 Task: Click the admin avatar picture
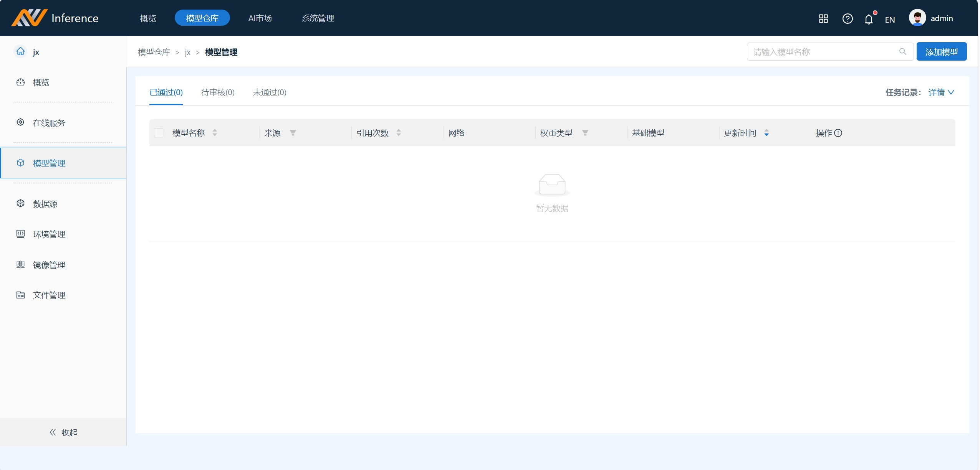click(x=917, y=18)
